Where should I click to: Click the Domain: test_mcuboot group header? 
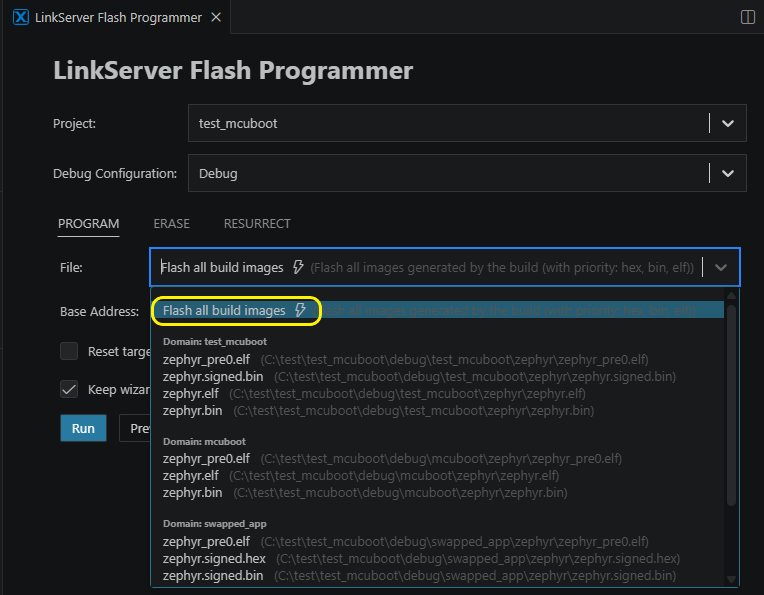(x=215, y=342)
